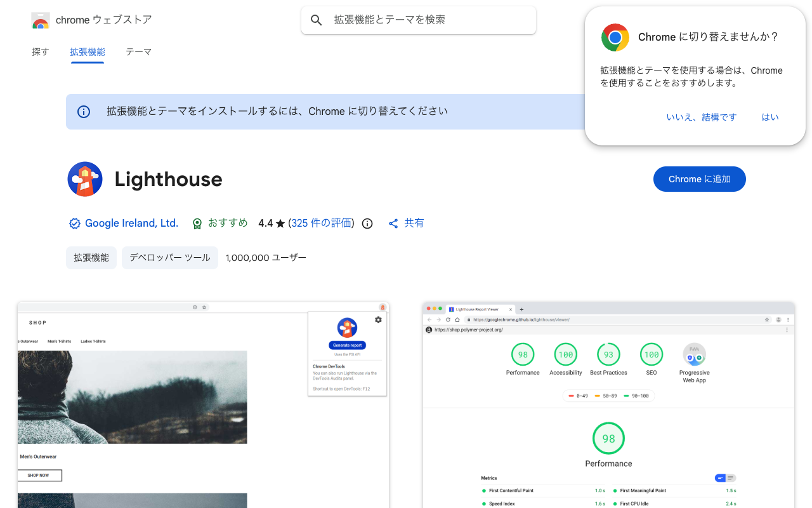812x508 pixels.
Task: Accept with the はい button
Action: [x=769, y=117]
